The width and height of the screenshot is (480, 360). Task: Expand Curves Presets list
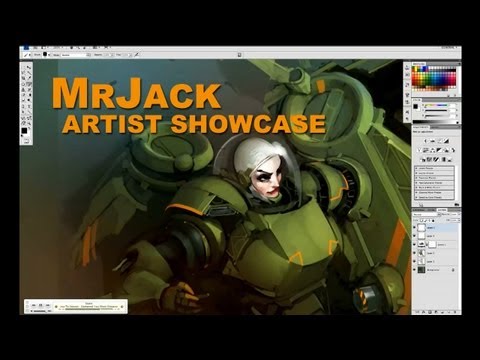416,173
